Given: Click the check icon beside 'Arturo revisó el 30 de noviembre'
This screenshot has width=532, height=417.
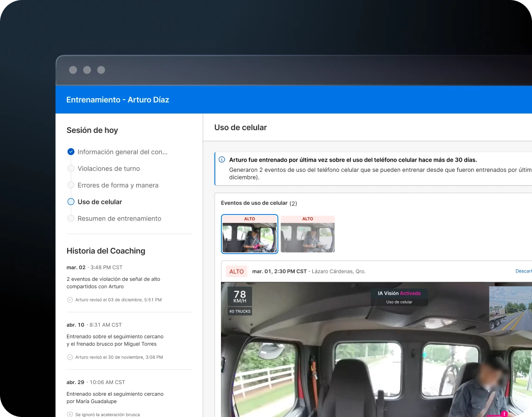Looking at the screenshot, I should click(70, 357).
